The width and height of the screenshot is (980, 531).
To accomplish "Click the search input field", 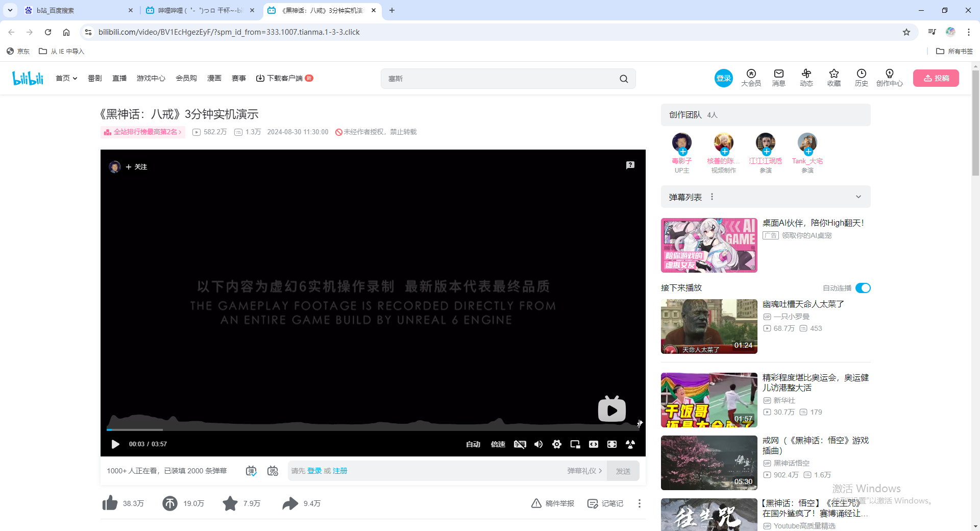I will click(500, 79).
